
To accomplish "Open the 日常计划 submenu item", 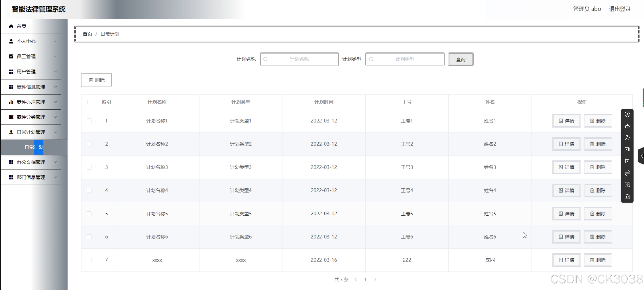I will (34, 147).
